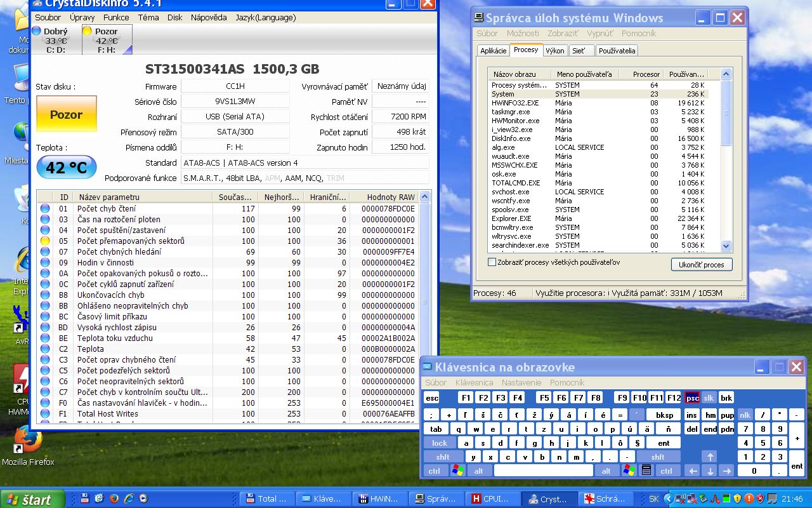Click the blue status icon for Teplota C2
812x508 pixels.
coord(45,349)
